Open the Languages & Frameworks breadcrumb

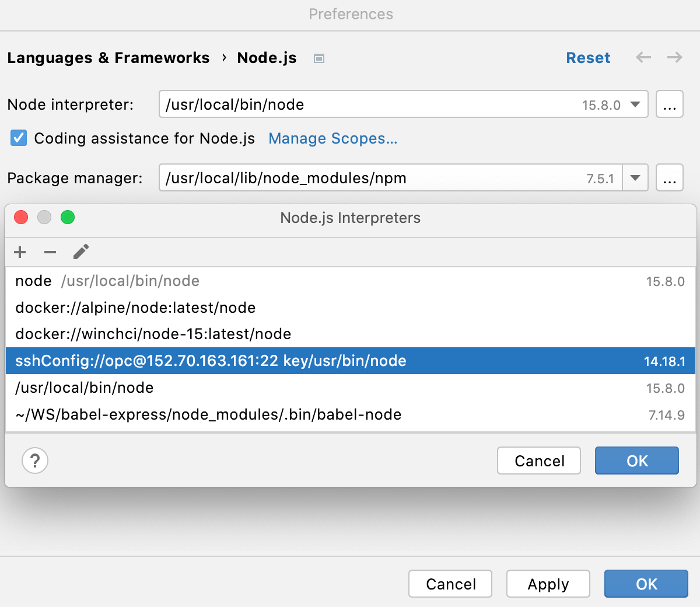pos(108,58)
